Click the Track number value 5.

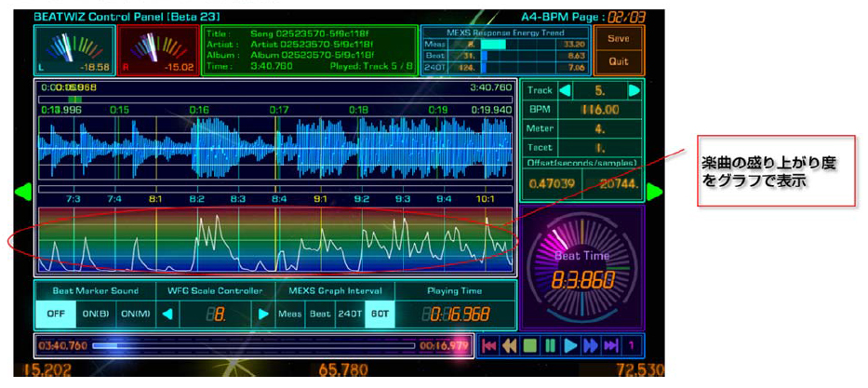point(600,90)
